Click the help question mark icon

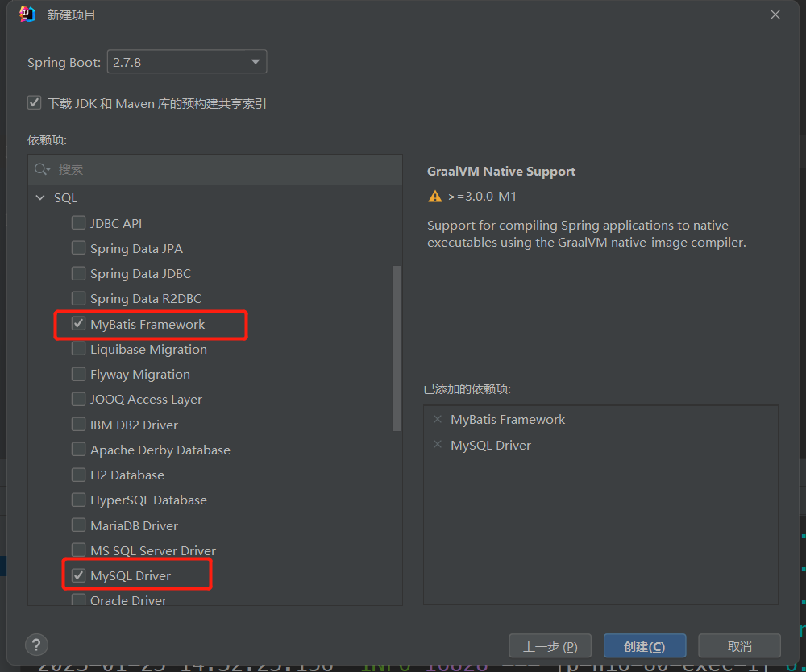(37, 645)
